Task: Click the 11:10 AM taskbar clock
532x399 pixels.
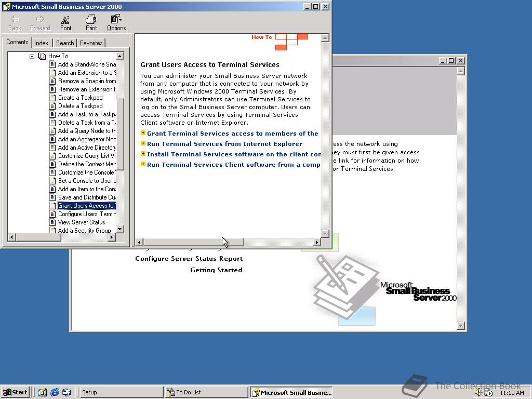Action: [x=512, y=393]
